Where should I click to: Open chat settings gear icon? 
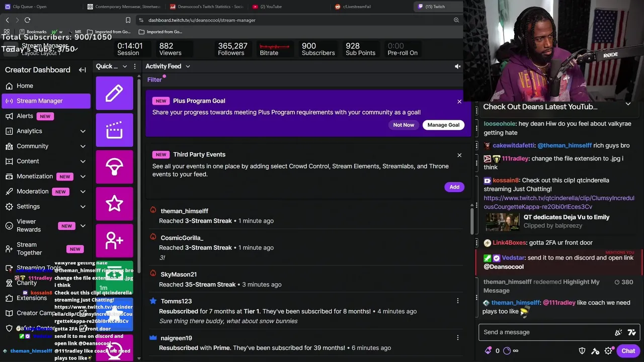coord(608,351)
